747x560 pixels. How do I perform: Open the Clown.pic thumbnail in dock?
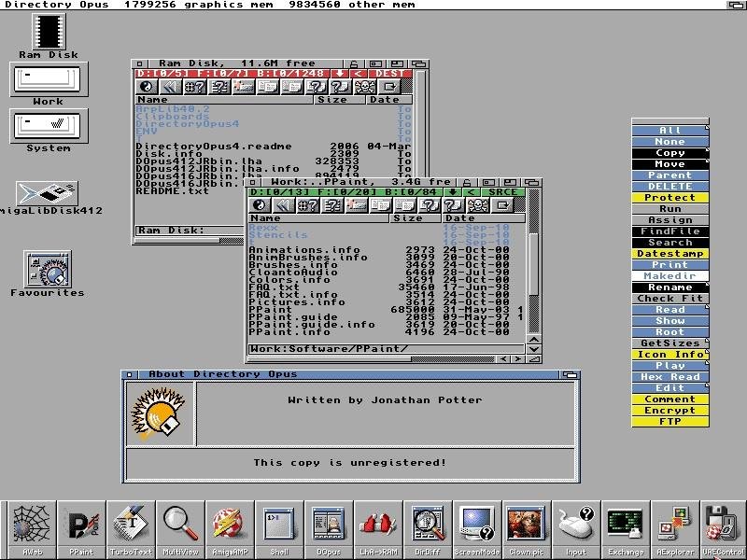point(527,529)
